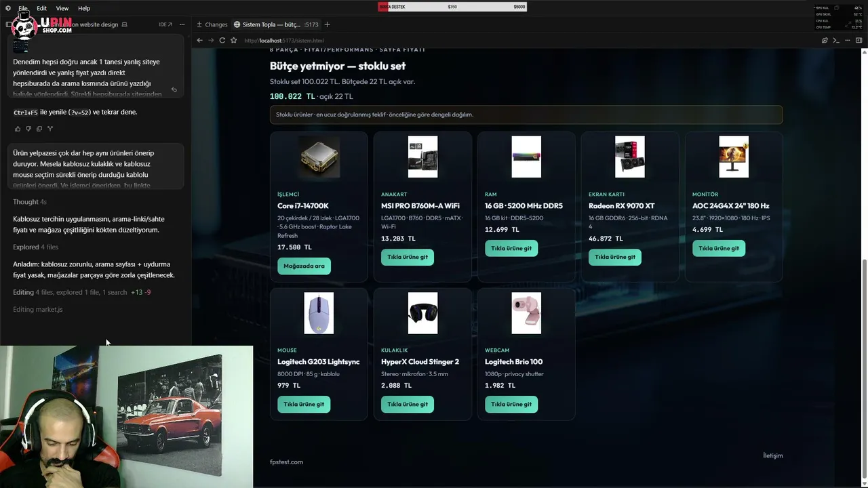Click the revert arrow on the first message
Image resolution: width=868 pixels, height=488 pixels.
(174, 90)
